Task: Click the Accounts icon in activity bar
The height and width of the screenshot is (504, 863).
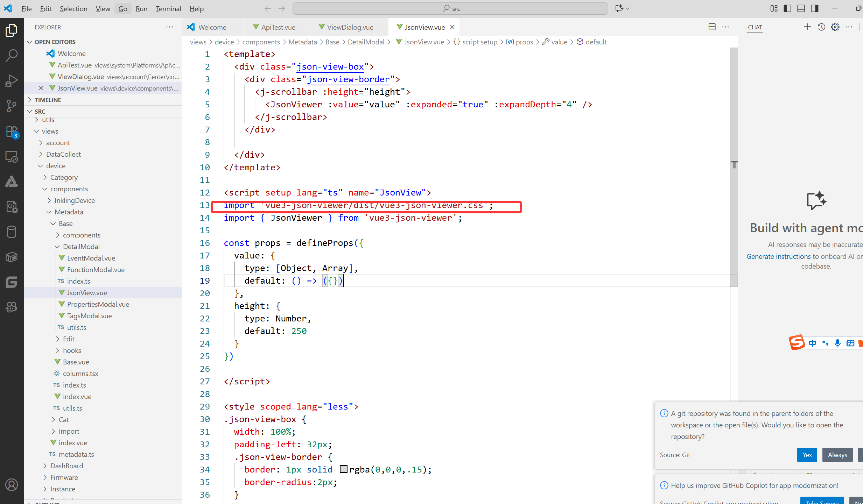Action: click(x=12, y=485)
